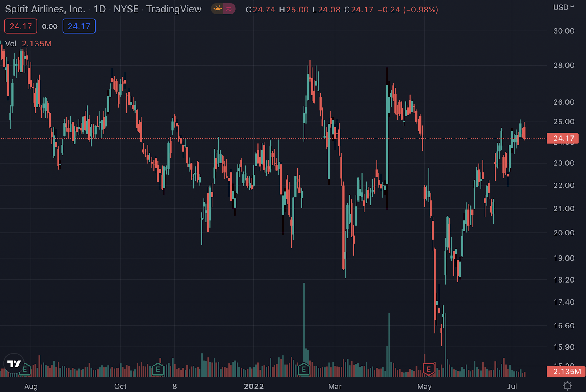Click the Spirit Airlines, Inc. symbol title
The height and width of the screenshot is (392, 586).
(45, 9)
